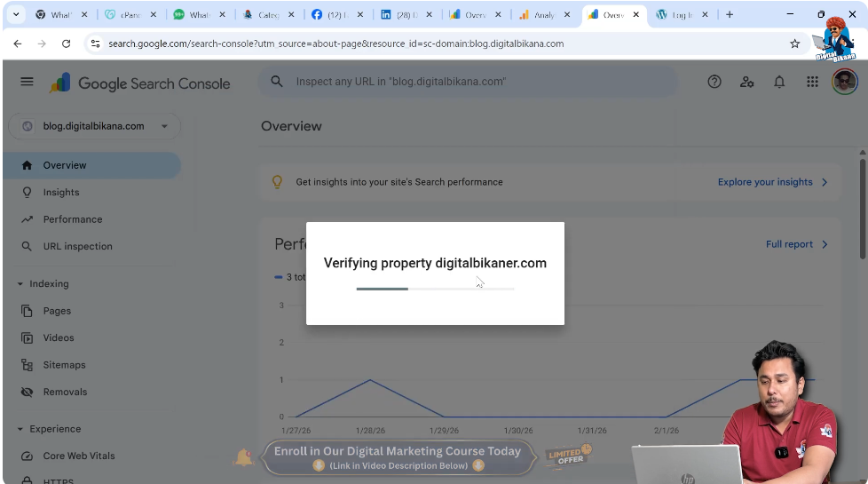Open the Videos indexing report
This screenshot has width=868, height=484.
92,337
